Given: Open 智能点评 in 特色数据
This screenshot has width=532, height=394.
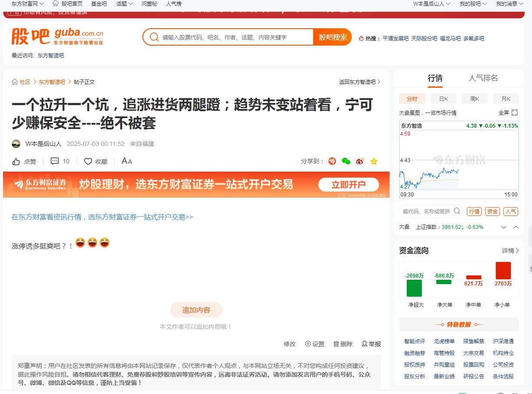Looking at the screenshot, I should pos(415,341).
